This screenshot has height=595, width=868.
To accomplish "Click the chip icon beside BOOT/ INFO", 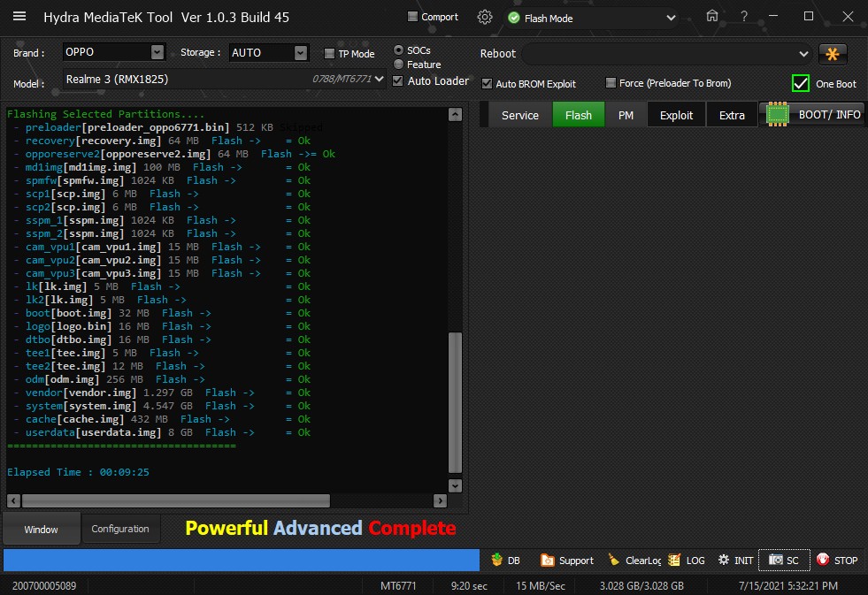I will pos(777,114).
